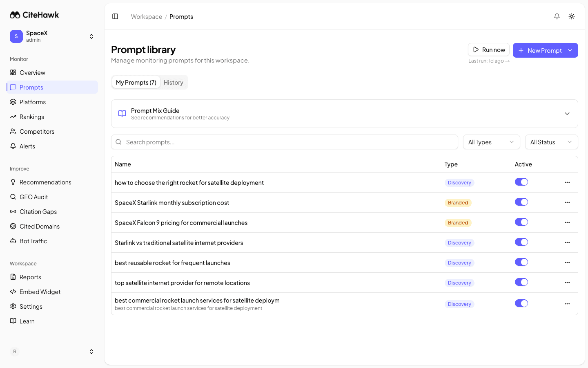Open prompt 'Starlink vs traditional satellite internet providers'

coord(179,243)
